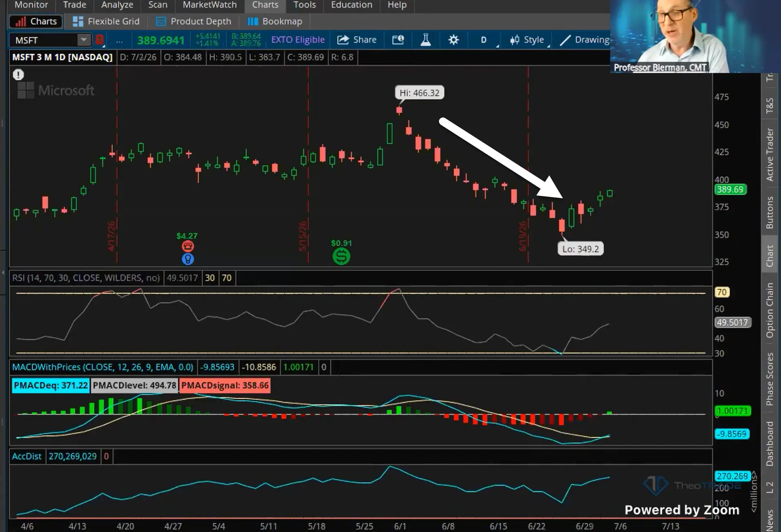
Task: Open the Analyze tab
Action: pos(117,5)
